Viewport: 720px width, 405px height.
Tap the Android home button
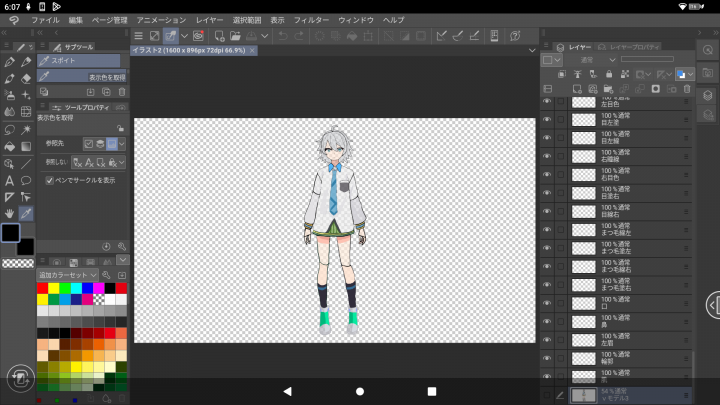point(360,390)
